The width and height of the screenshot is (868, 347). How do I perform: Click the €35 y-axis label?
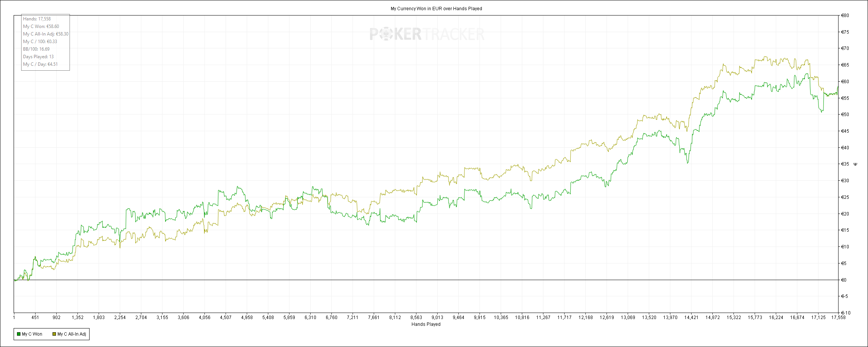(x=845, y=164)
